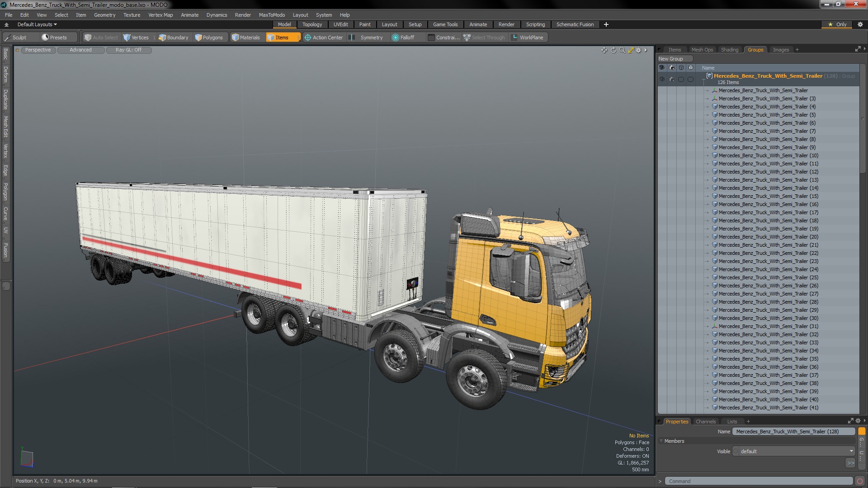The image size is (868, 488).
Task: Switch to the Channels tab
Action: (x=706, y=422)
